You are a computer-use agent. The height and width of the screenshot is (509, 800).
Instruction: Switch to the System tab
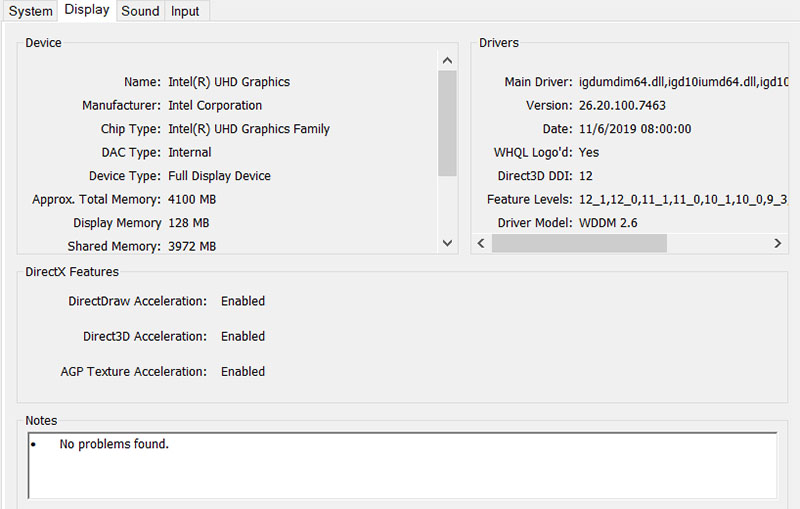(x=30, y=11)
